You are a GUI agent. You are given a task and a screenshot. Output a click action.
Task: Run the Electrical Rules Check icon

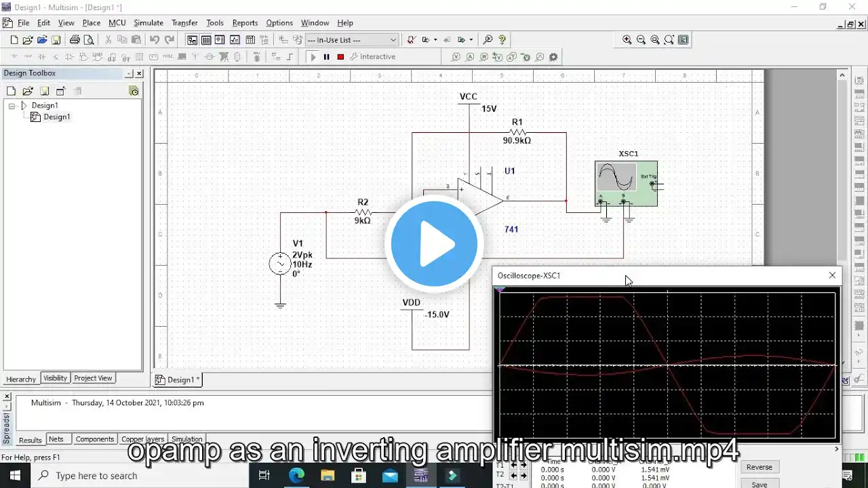coord(411,40)
